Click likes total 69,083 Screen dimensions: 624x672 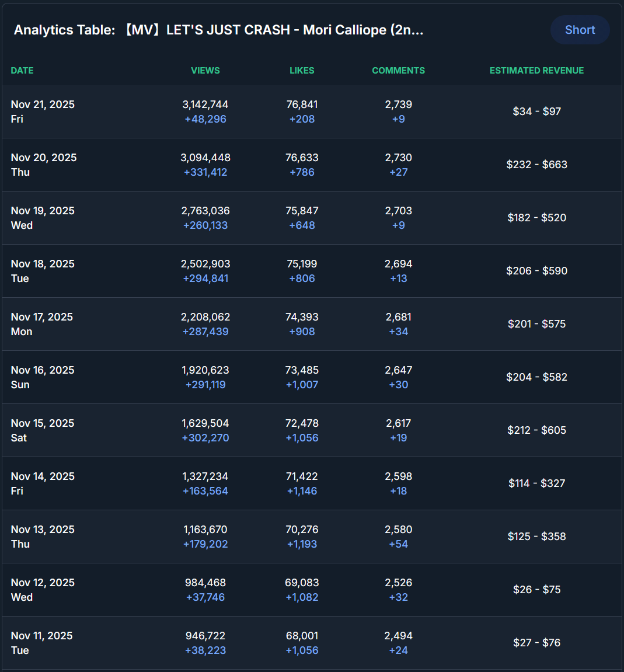(x=302, y=583)
